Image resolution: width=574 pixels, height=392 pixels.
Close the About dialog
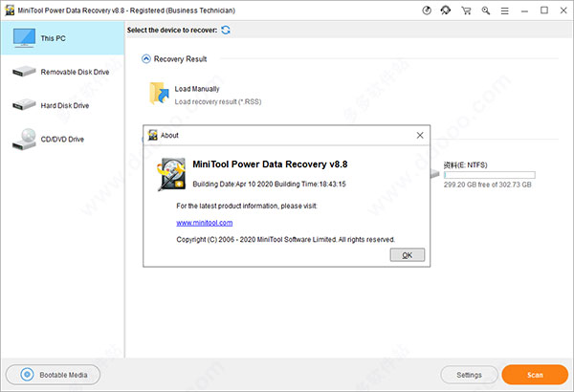click(x=420, y=136)
